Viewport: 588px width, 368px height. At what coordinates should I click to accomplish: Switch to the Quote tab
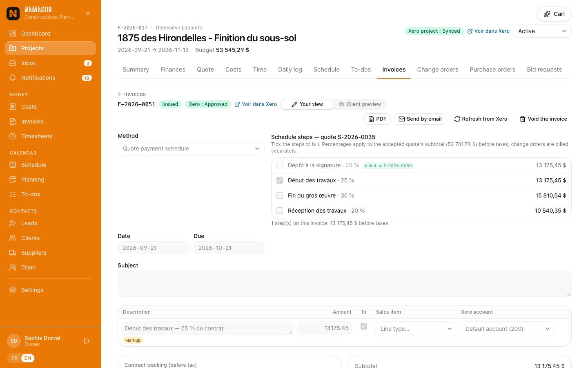click(205, 70)
